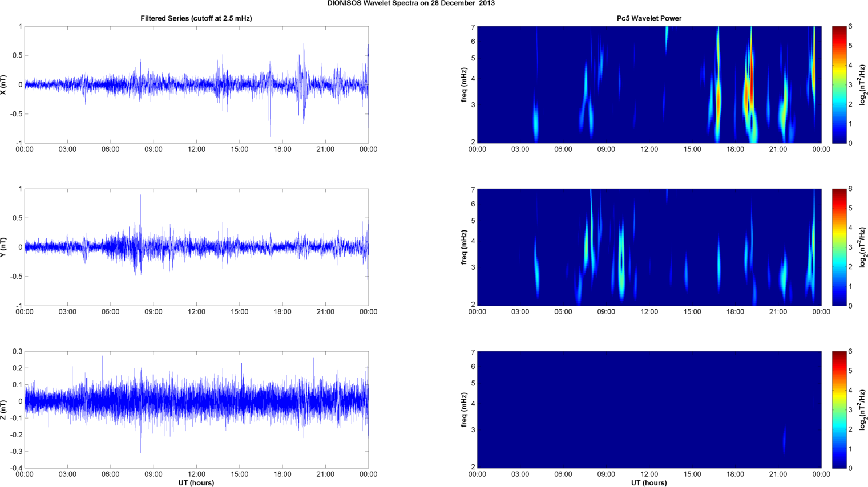Click the '-0.4' tick on Z axis
Image resolution: width=868 pixels, height=487 pixels.
[x=15, y=468]
